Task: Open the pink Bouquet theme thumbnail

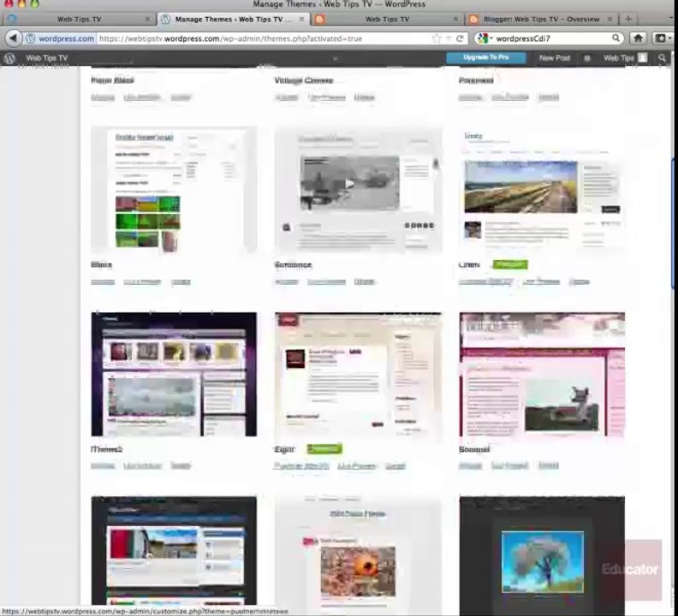Action: [x=542, y=375]
